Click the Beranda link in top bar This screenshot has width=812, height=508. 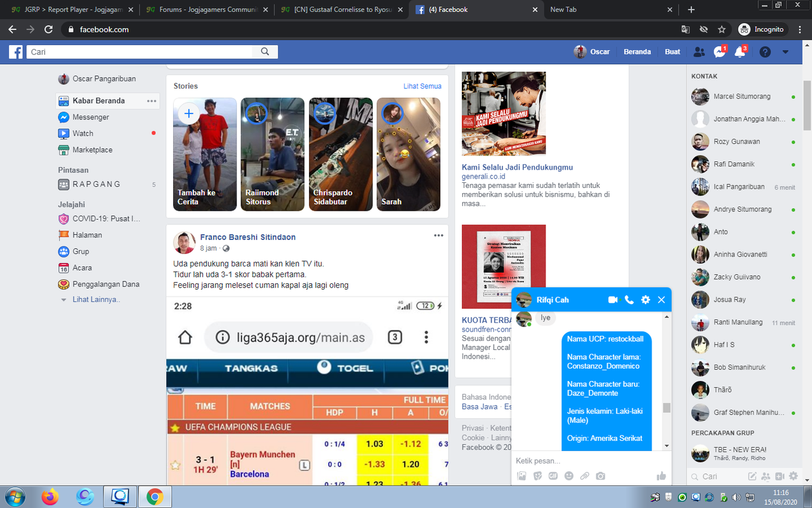(x=637, y=51)
